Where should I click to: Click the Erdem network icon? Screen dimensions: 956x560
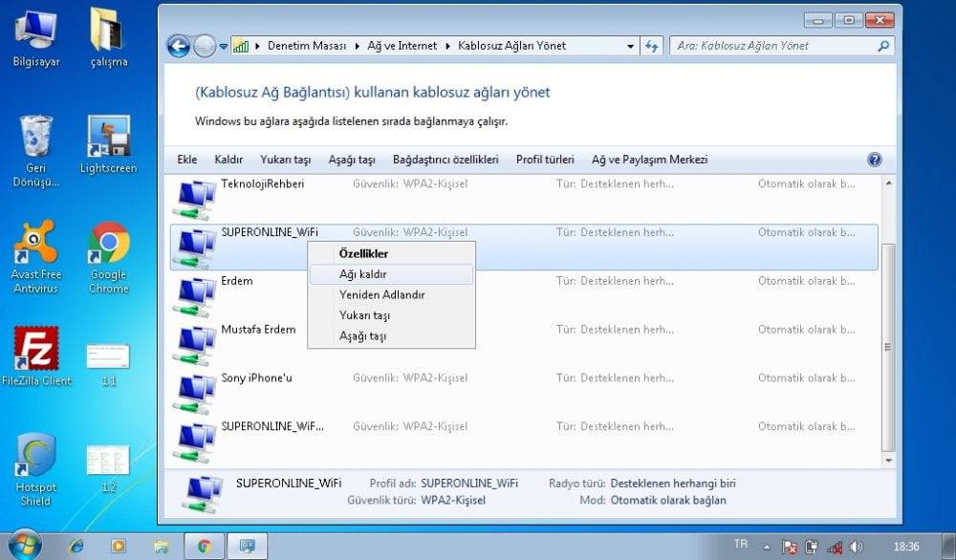(x=194, y=296)
